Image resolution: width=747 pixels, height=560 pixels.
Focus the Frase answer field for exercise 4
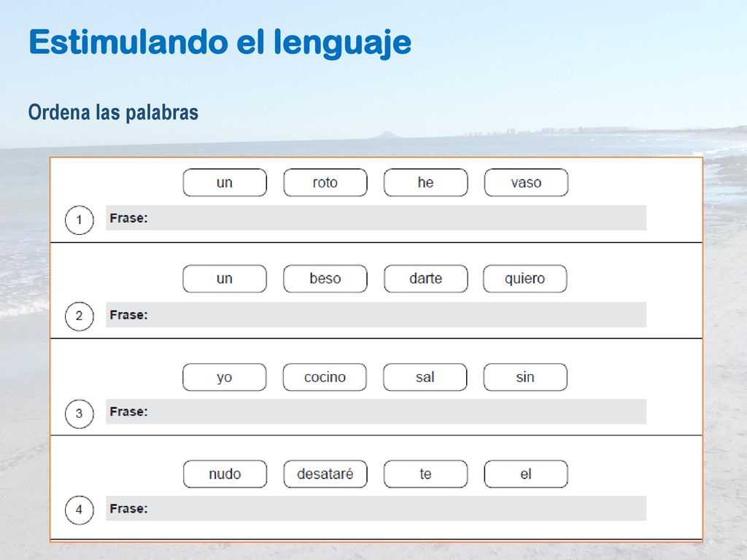point(376,508)
